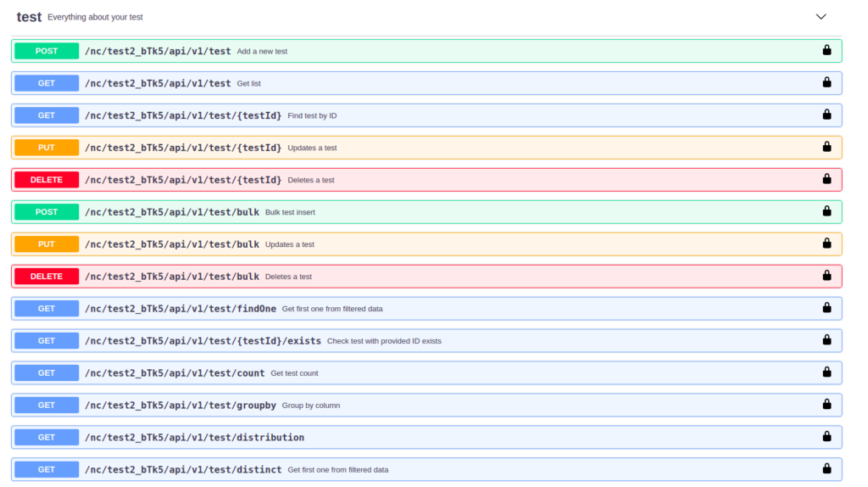Select the "Group by column" description text
The width and height of the screenshot is (868, 487).
[x=311, y=406]
